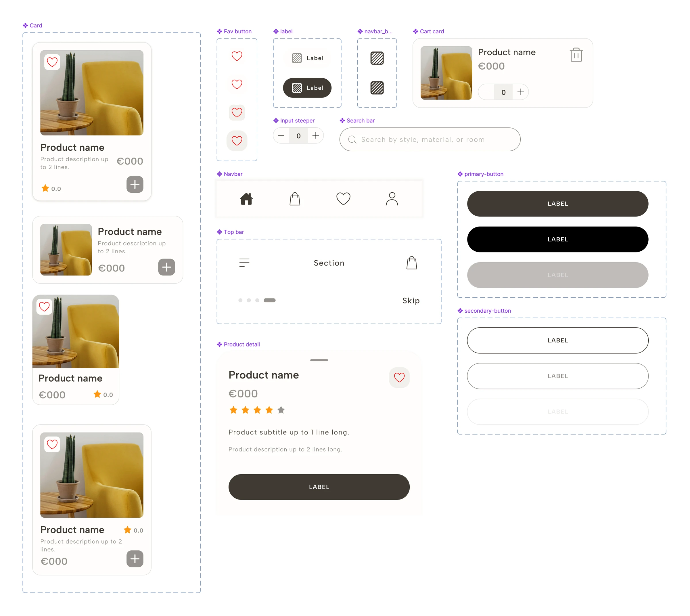Click the Skip link in Top bar
Image resolution: width=690 pixels, height=616 pixels.
click(x=411, y=301)
